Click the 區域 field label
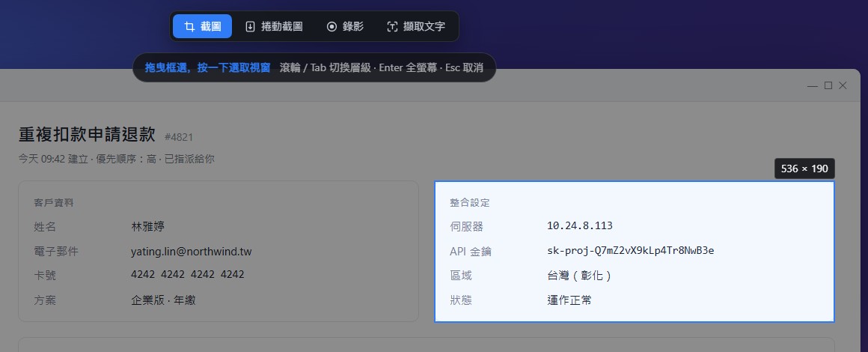Image resolution: width=868 pixels, height=352 pixels. [461, 276]
